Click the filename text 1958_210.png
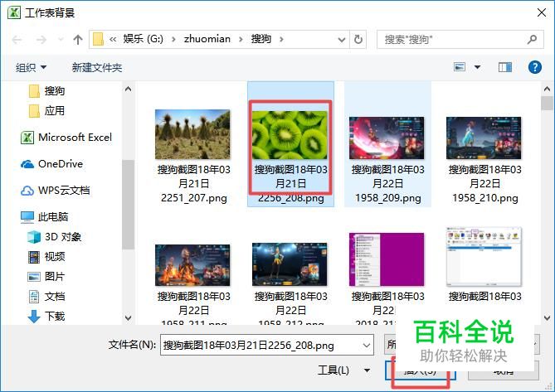The image size is (555, 392). pos(485,198)
